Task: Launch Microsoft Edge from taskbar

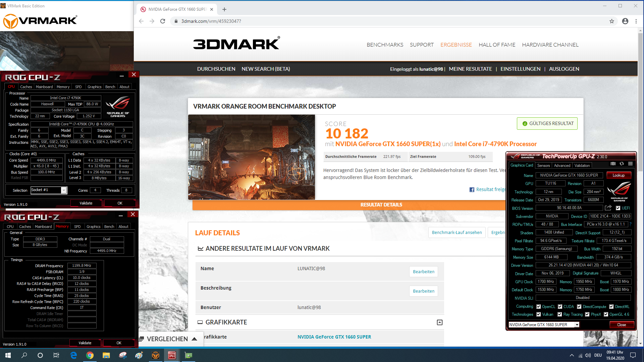Action: click(73, 355)
